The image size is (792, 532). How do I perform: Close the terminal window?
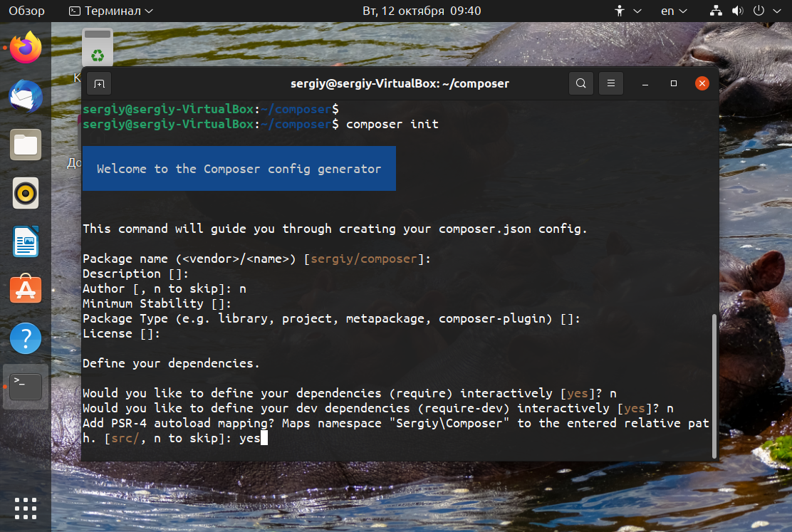[x=702, y=83]
